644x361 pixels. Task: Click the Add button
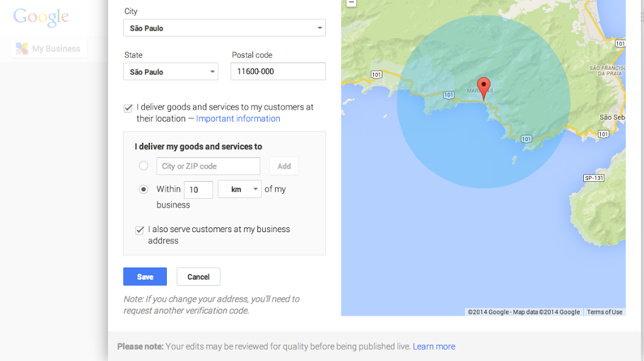[283, 166]
